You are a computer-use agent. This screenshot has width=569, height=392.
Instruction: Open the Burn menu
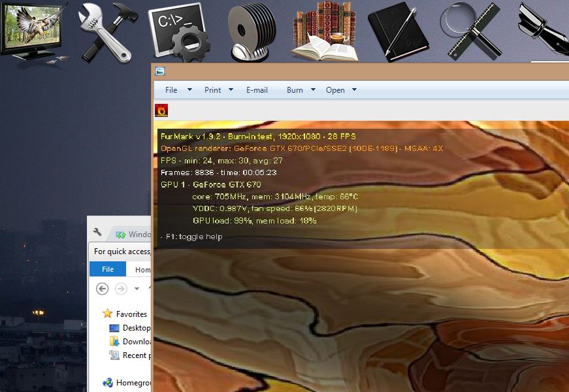click(295, 90)
